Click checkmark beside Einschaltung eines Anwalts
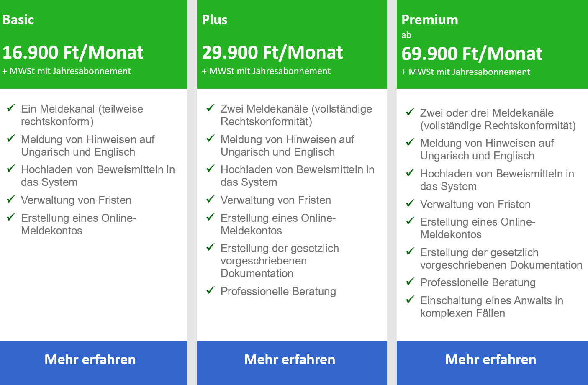Viewport: 588px width, 385px height. click(x=410, y=300)
